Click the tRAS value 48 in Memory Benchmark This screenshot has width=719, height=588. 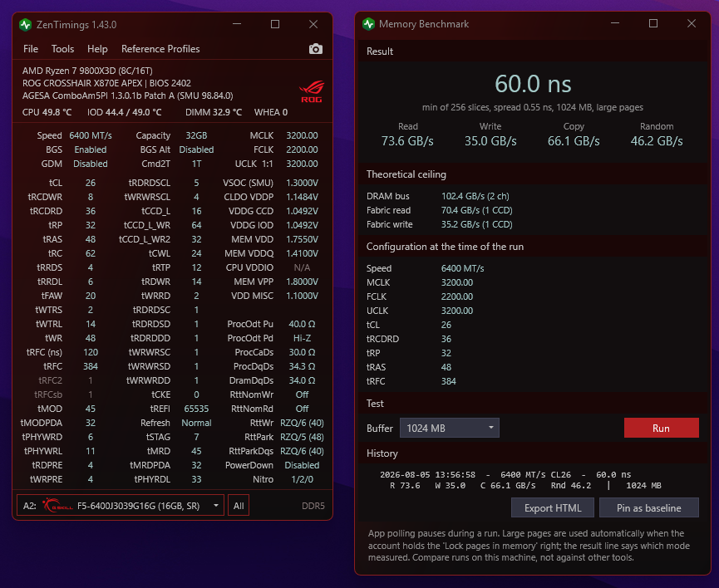click(446, 367)
